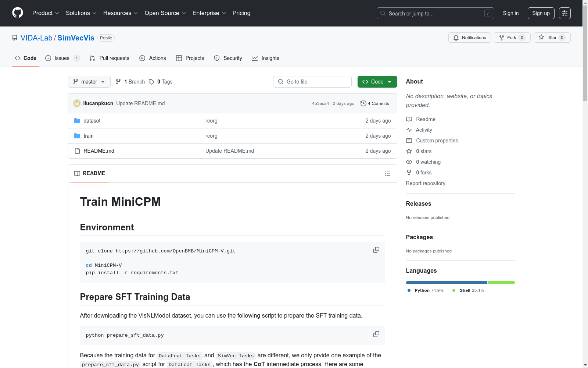
Task: Click the Fork button
Action: (x=512, y=38)
